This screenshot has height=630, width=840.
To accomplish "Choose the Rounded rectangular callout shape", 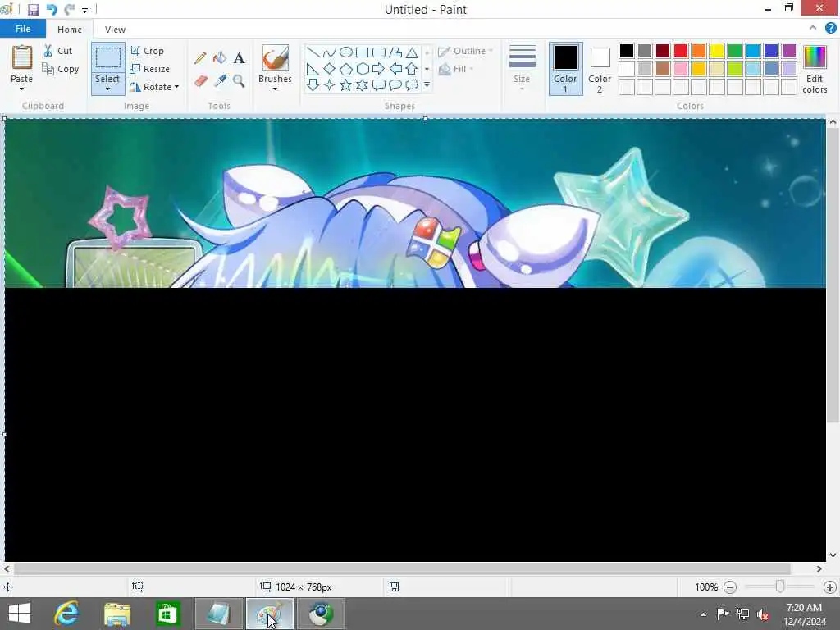I will (x=379, y=84).
